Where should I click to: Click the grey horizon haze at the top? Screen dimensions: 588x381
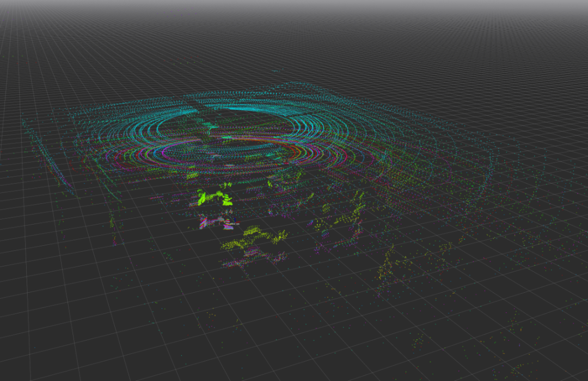coord(294,5)
